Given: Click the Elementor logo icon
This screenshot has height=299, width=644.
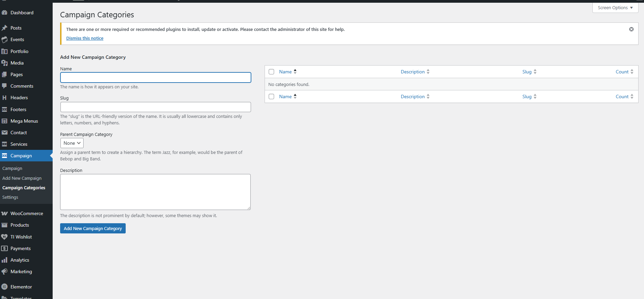Looking at the screenshot, I should pyautogui.click(x=4, y=287).
